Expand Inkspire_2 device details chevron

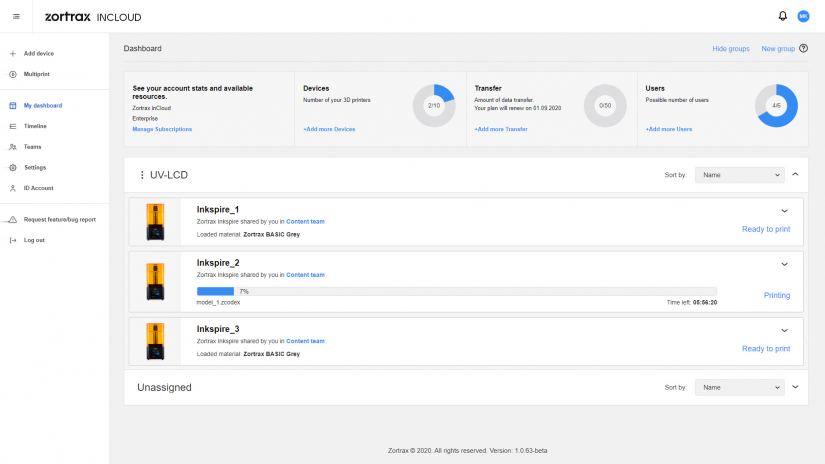784,265
